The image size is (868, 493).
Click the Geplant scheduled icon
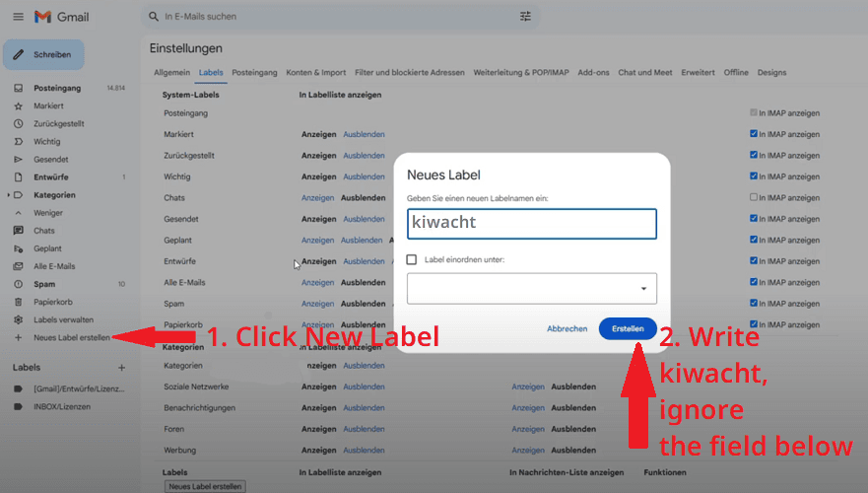tap(19, 248)
